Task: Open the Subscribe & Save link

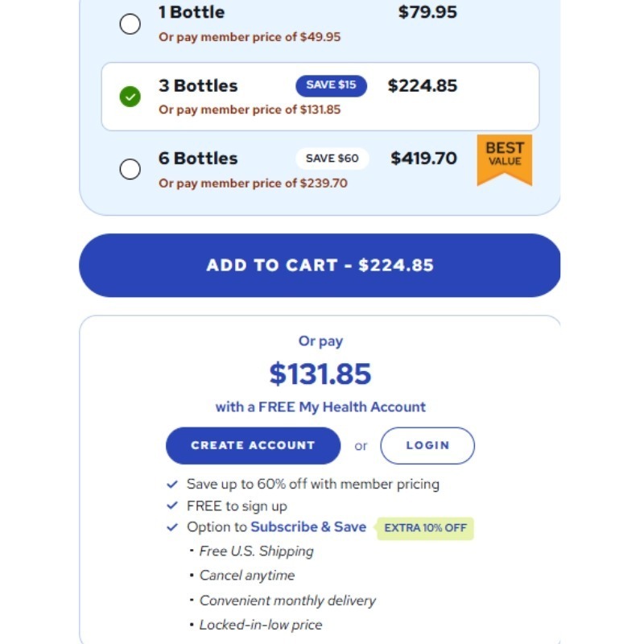Action: [x=308, y=527]
